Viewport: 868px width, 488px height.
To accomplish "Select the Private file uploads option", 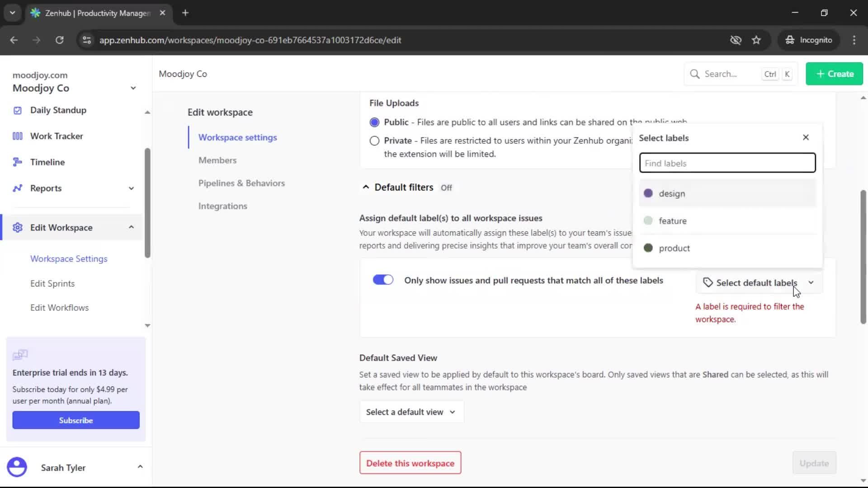I will (x=374, y=141).
